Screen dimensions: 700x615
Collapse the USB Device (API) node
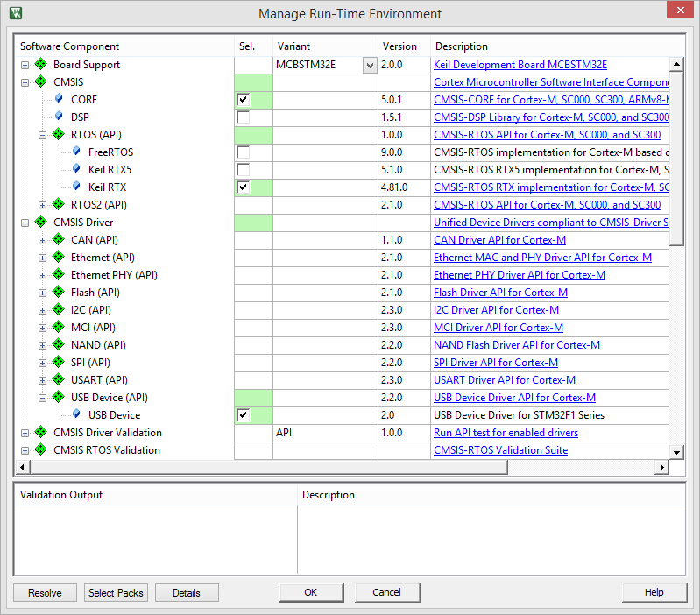click(x=42, y=398)
